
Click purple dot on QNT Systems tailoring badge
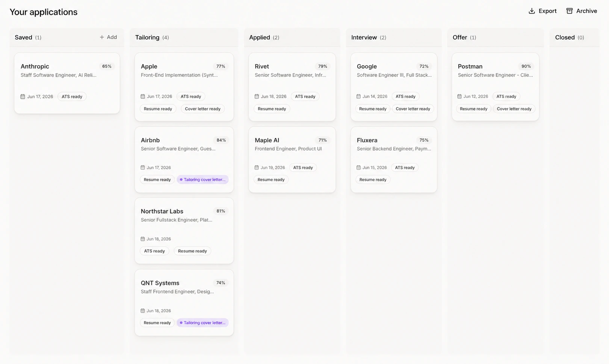[181, 323]
